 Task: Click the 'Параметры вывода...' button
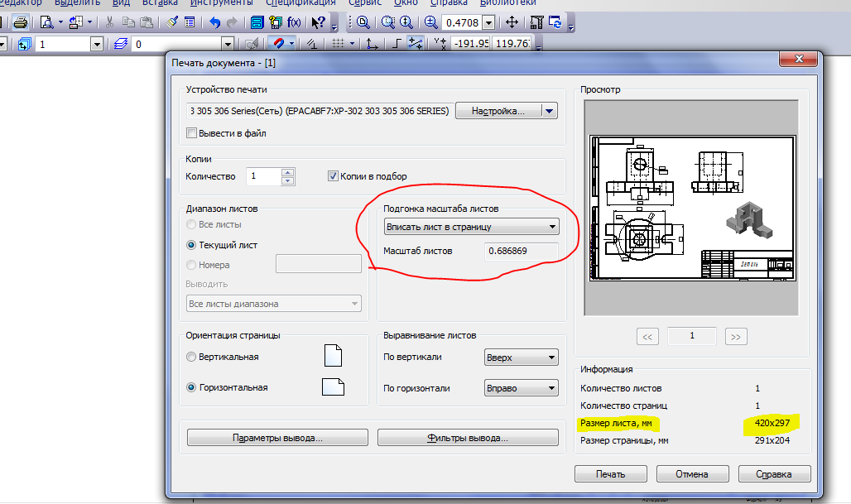coord(277,438)
